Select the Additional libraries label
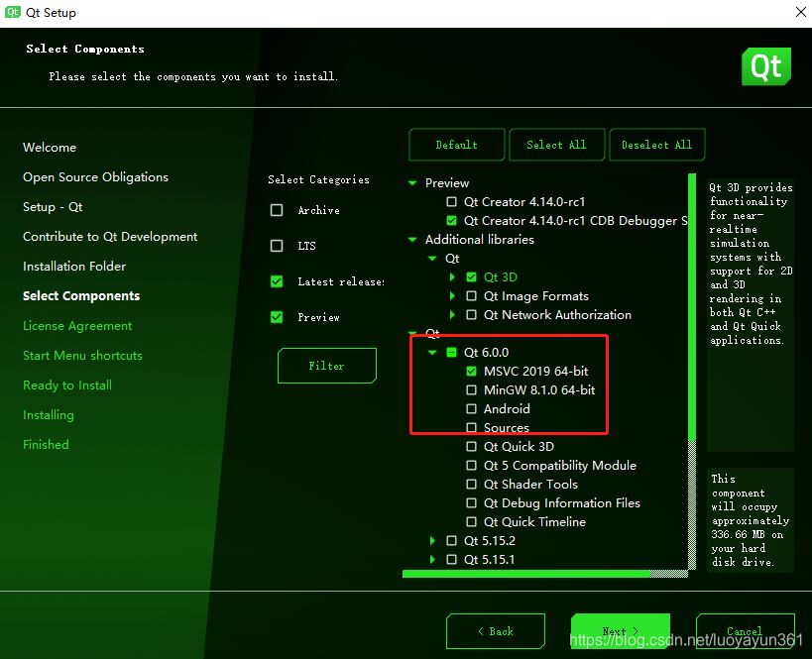The height and width of the screenshot is (659, 812). (x=480, y=239)
